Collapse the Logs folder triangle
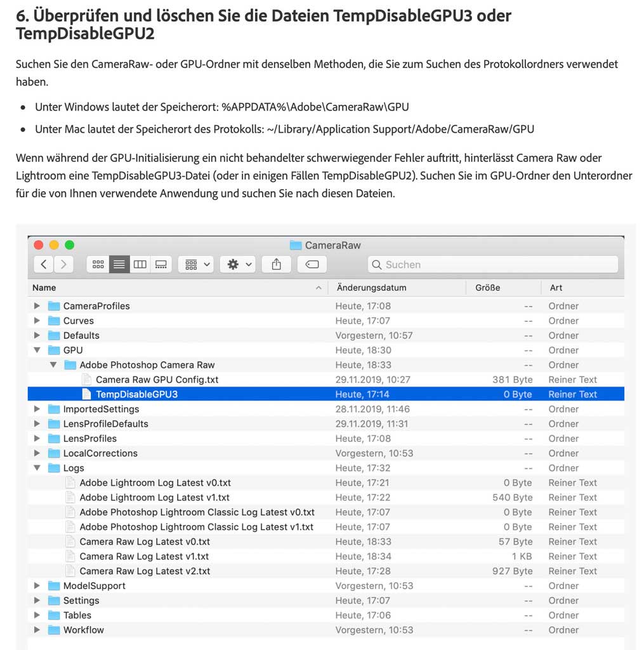Image resolution: width=644 pixels, height=650 pixels. pyautogui.click(x=37, y=468)
